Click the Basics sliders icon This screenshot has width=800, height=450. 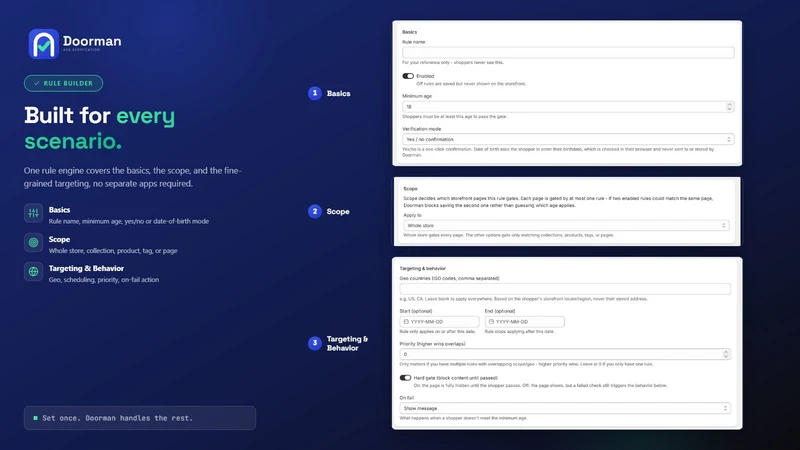tap(33, 213)
